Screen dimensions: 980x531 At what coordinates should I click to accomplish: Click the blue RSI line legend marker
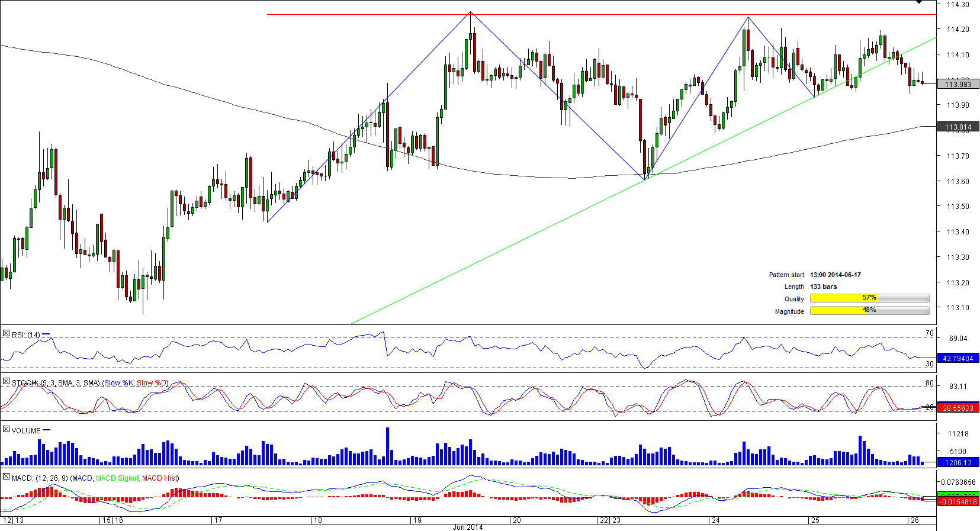(x=46, y=334)
